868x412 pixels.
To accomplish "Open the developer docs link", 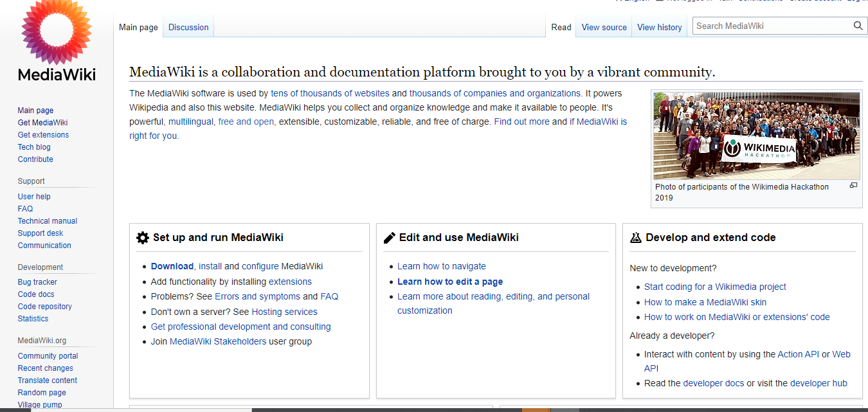I will (x=714, y=383).
